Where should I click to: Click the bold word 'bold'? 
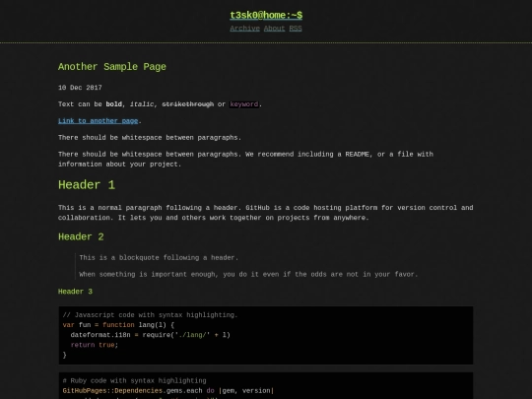(113, 104)
